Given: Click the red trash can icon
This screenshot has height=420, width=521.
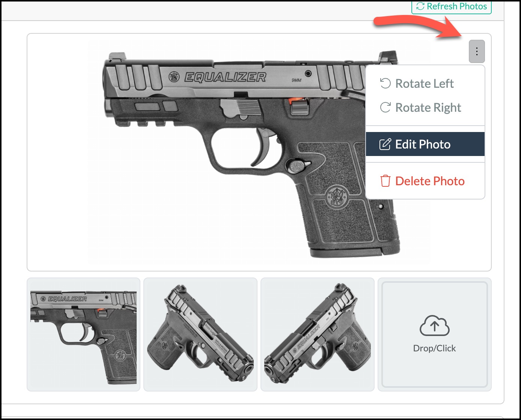Looking at the screenshot, I should coord(385,181).
